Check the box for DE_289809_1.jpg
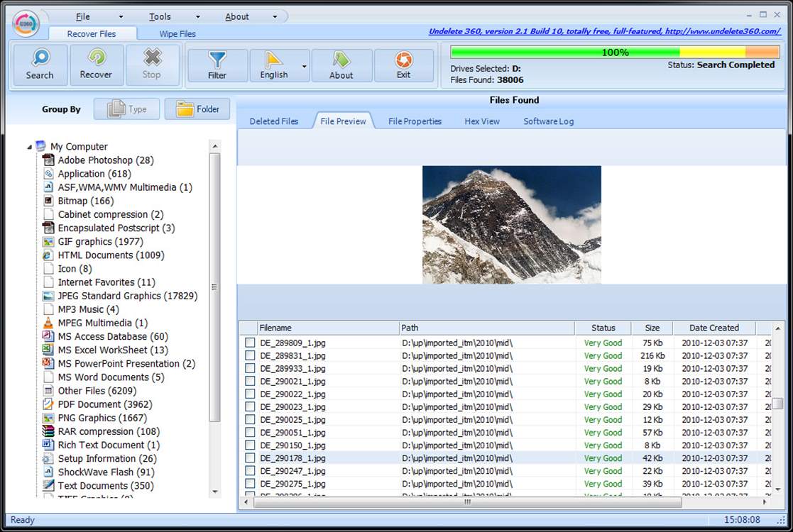This screenshot has height=532, width=793. pyautogui.click(x=250, y=343)
